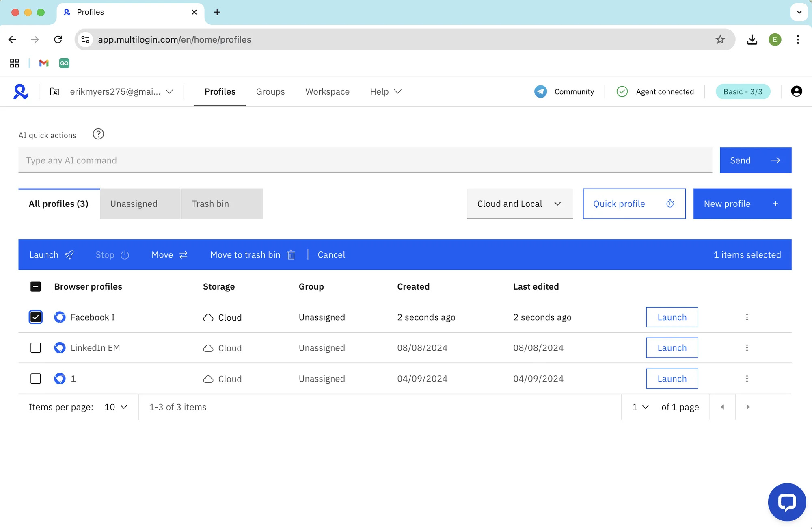Click the New profile button
This screenshot has height=529, width=812.
[742, 204]
